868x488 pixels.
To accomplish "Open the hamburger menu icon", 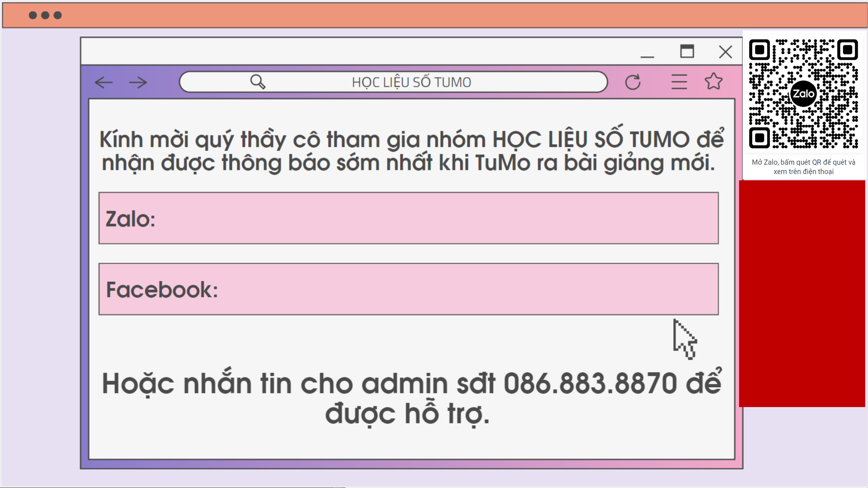I will [679, 82].
